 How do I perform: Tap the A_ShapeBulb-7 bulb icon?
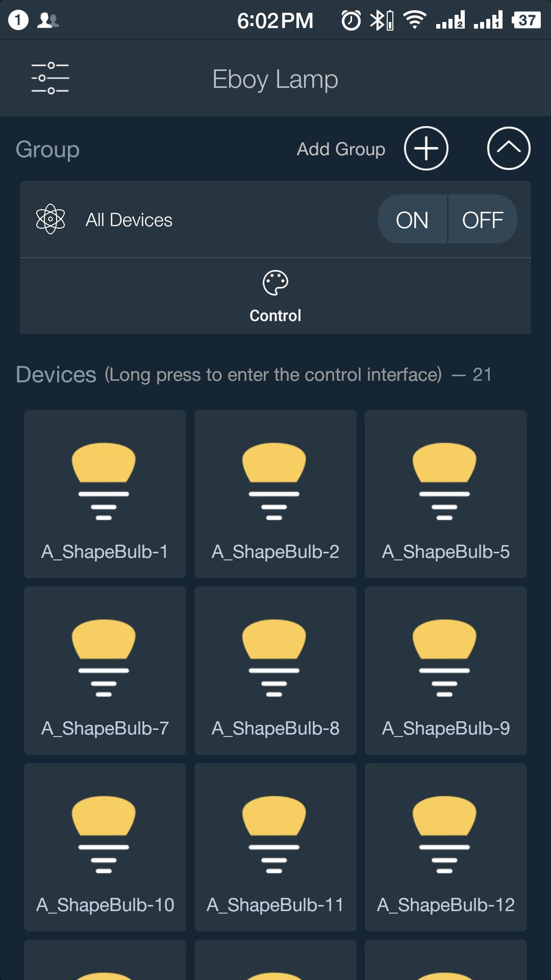(104, 658)
